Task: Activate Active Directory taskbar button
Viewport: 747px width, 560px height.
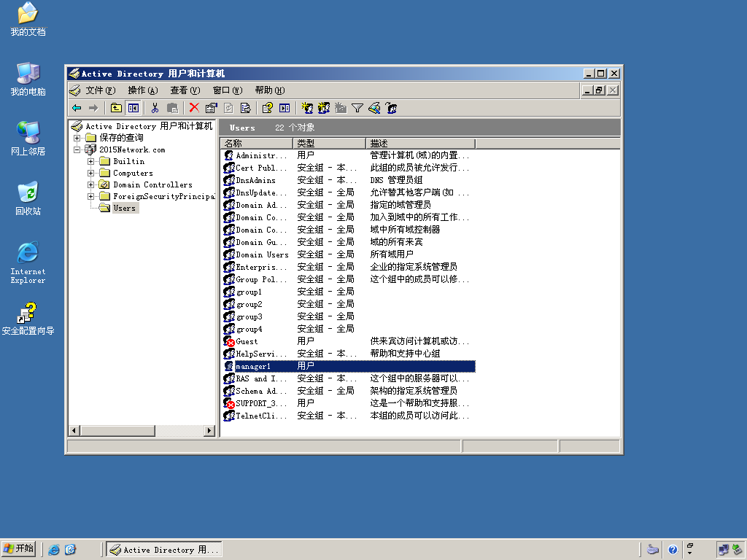Action: (x=164, y=550)
